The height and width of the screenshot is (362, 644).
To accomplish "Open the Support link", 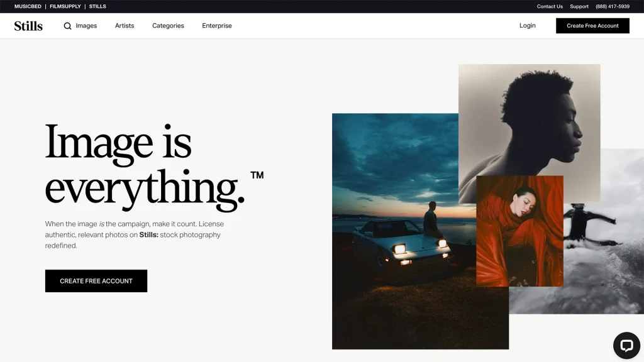I will (579, 6).
